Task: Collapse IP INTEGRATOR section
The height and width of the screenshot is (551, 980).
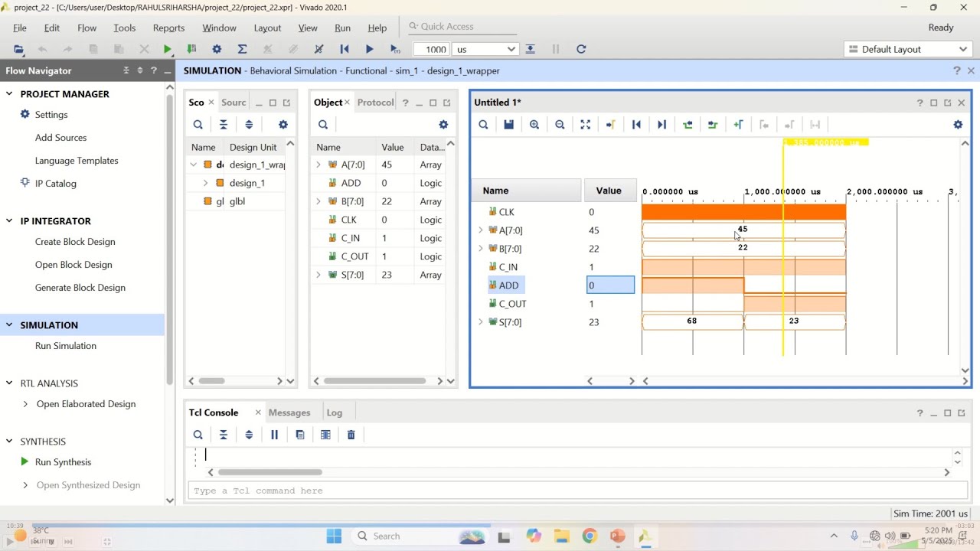Action: (9, 221)
